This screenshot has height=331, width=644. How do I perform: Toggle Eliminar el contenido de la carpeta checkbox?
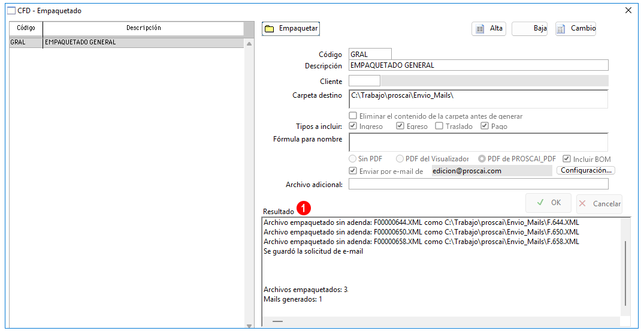[352, 116]
